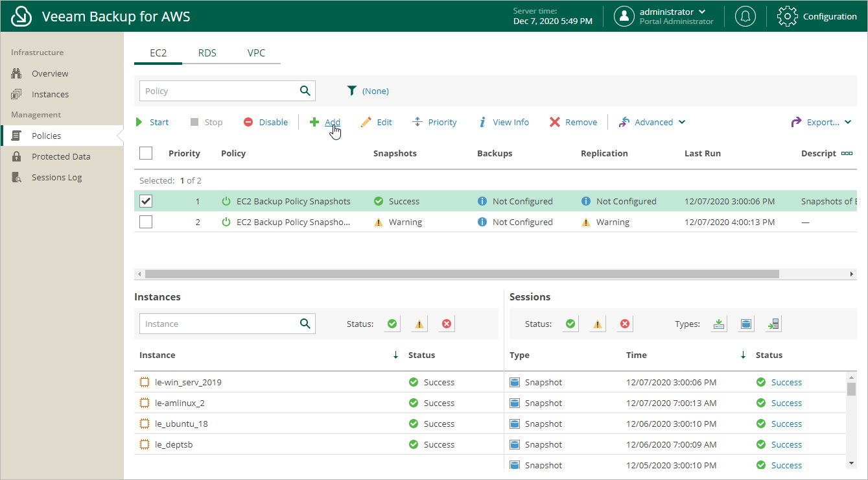
Task: Sort policies by Last Run column
Action: click(x=703, y=153)
